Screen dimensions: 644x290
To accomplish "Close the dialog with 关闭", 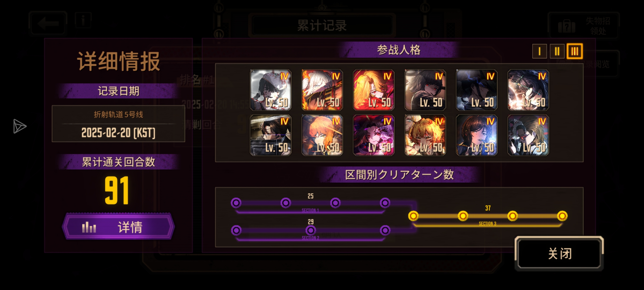I will click(559, 253).
